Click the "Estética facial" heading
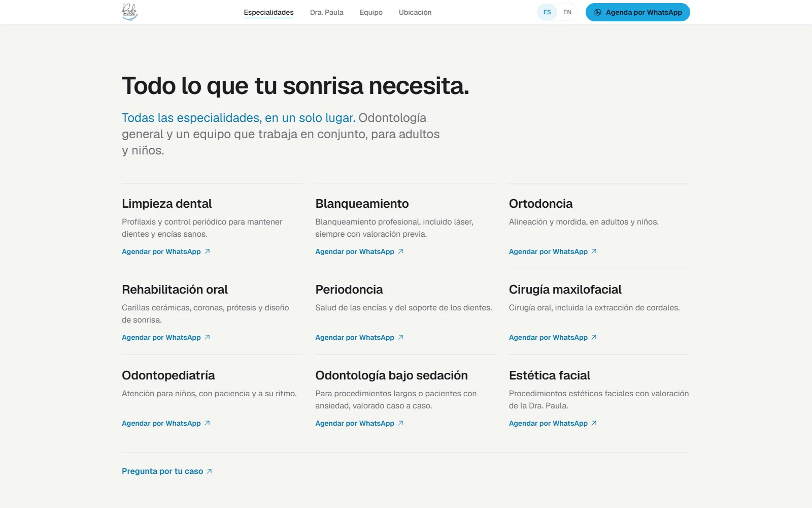This screenshot has width=812, height=508. [x=550, y=375]
